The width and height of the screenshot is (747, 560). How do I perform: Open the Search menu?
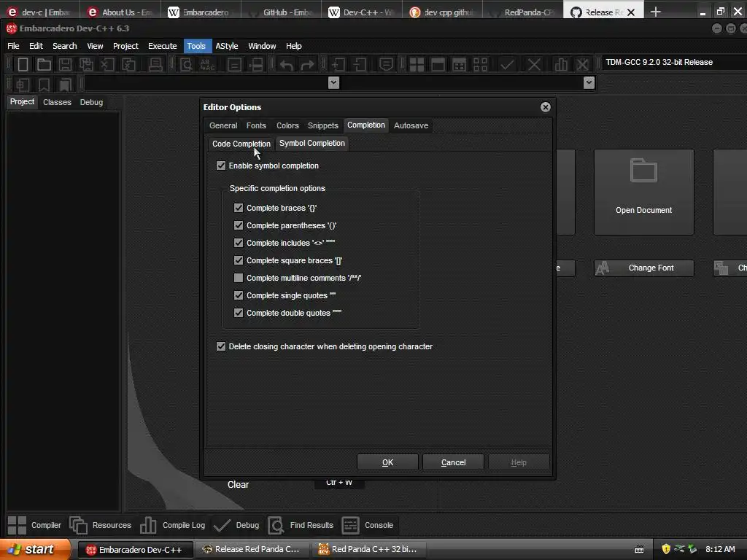[x=65, y=46]
